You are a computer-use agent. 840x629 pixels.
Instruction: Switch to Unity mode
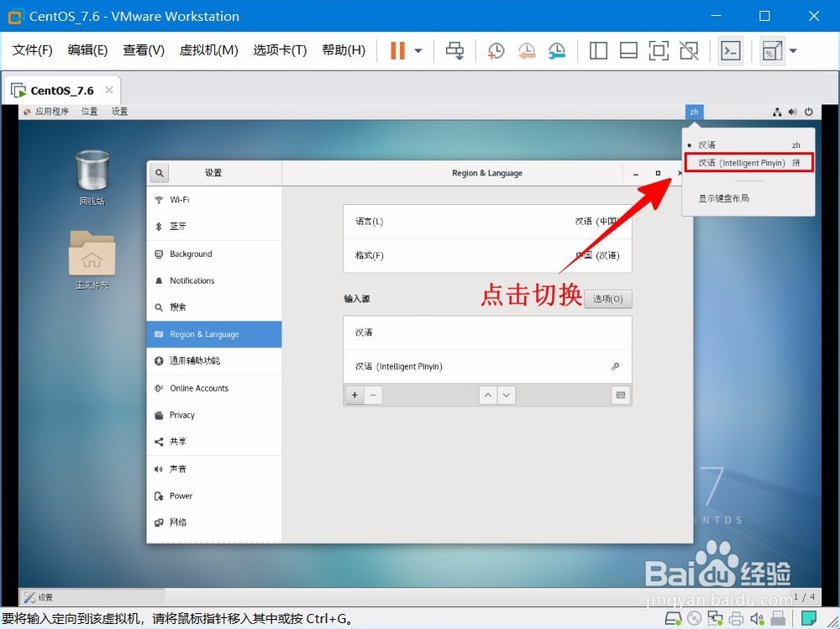[x=689, y=51]
